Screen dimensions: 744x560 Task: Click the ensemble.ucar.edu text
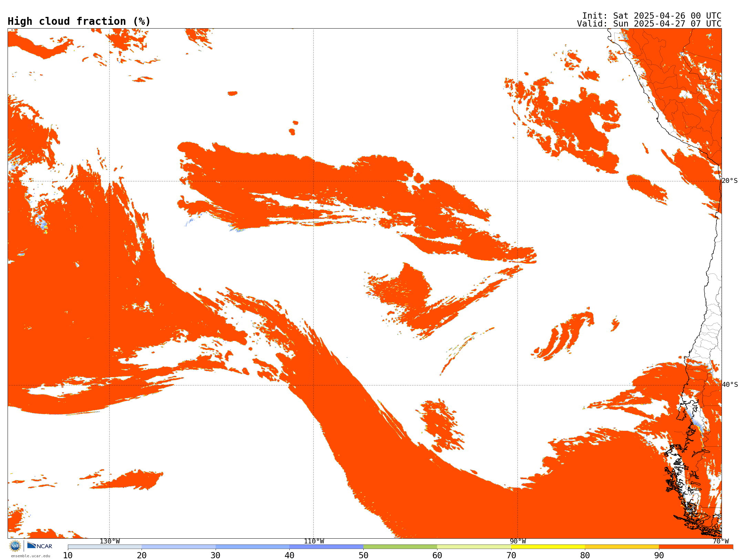pyautogui.click(x=30, y=556)
